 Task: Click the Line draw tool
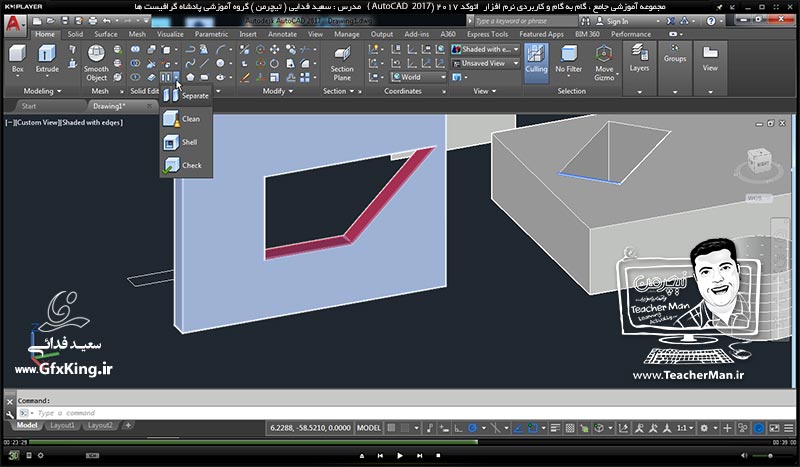click(x=205, y=63)
